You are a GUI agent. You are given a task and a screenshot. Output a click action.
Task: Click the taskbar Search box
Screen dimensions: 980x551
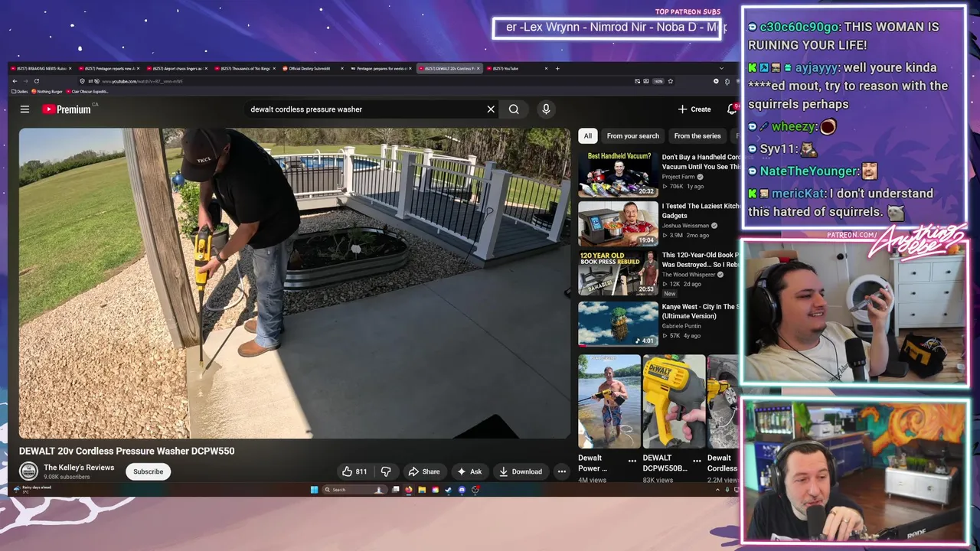(354, 490)
